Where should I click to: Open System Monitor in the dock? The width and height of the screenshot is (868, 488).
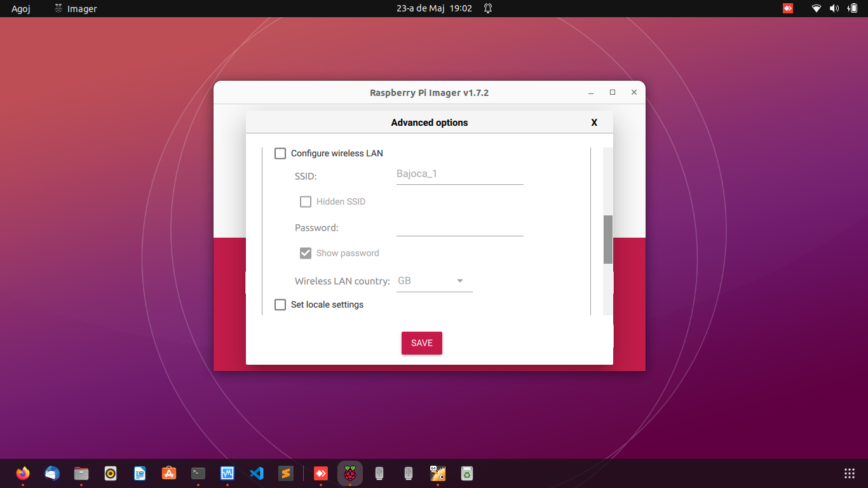pyautogui.click(x=227, y=473)
